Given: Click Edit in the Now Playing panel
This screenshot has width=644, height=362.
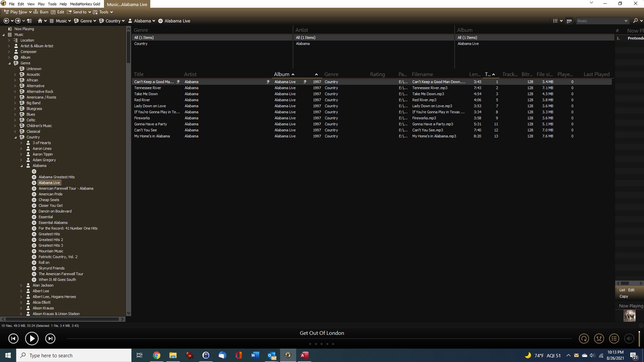Looking at the screenshot, I should [631, 290].
